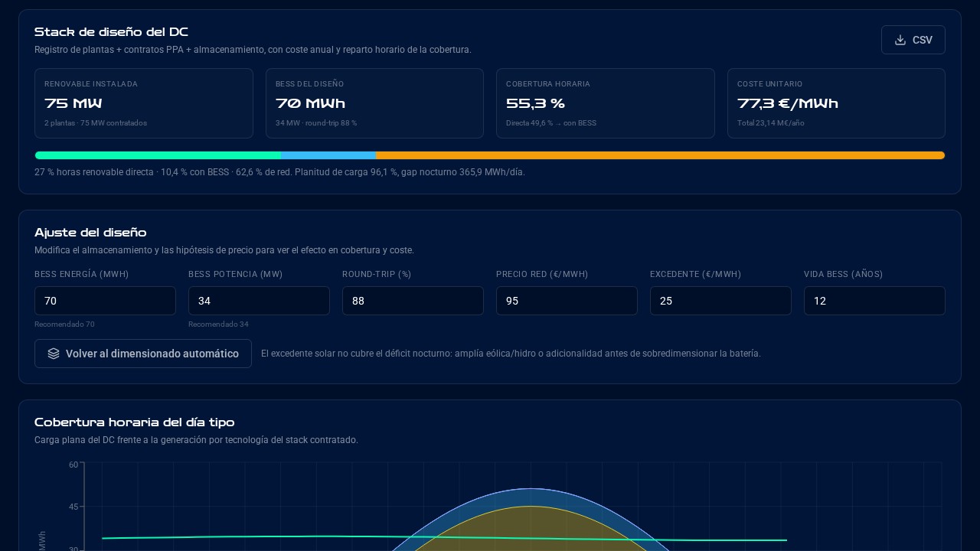Image resolution: width=980 pixels, height=551 pixels.
Task: Select the Renovable instalada 75 MW card
Action: point(144,103)
